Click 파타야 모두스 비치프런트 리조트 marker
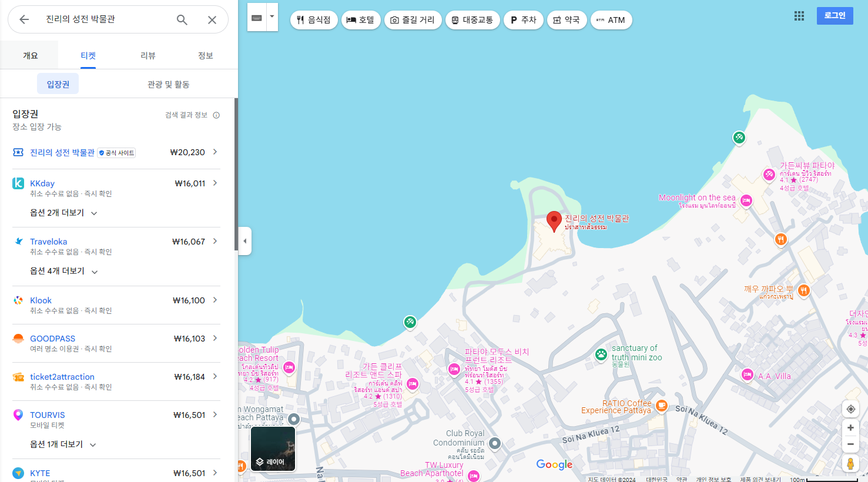The width and height of the screenshot is (868, 482). (x=454, y=369)
